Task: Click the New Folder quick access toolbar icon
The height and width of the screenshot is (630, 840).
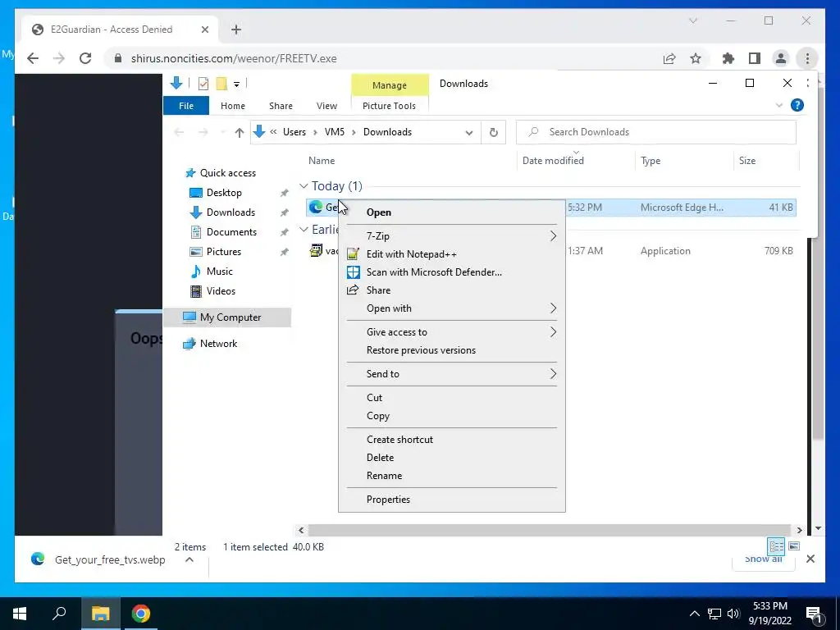Action: pos(221,84)
